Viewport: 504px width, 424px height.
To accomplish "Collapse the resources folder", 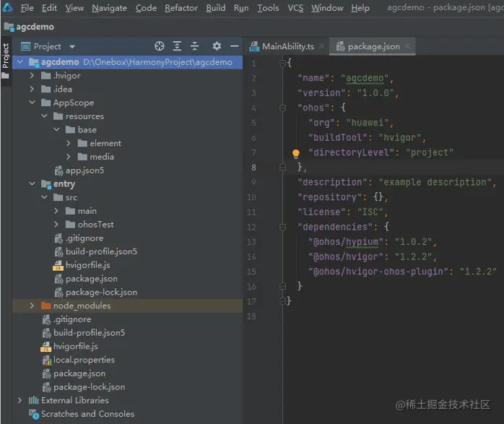I will (44, 116).
